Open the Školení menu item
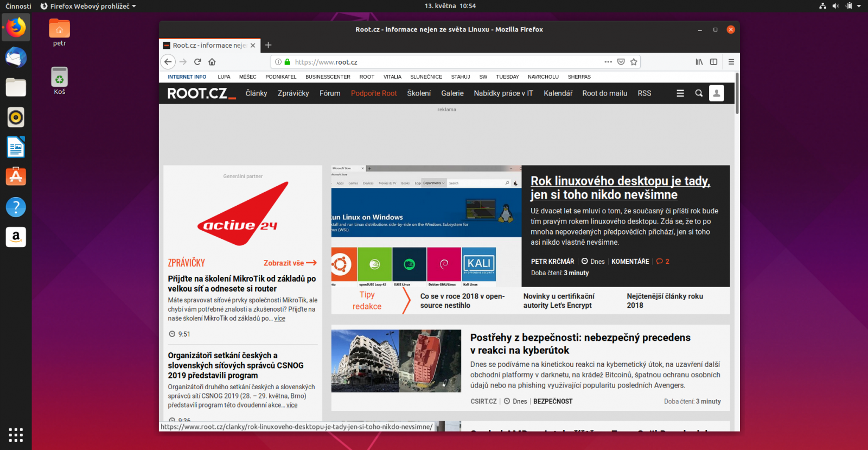This screenshot has height=450, width=868. pos(419,93)
